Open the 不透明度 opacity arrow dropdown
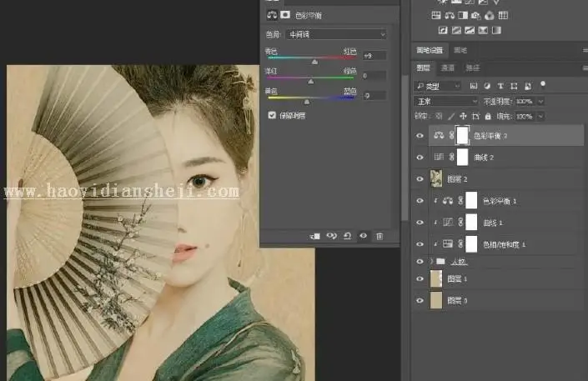588x381 pixels. coord(540,101)
